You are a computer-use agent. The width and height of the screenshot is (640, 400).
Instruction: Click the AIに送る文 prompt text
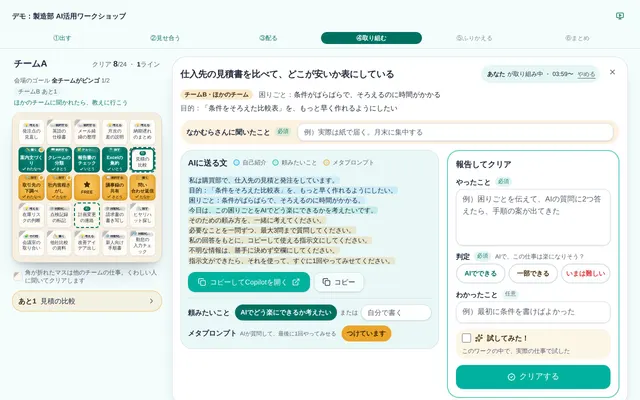pos(292,220)
